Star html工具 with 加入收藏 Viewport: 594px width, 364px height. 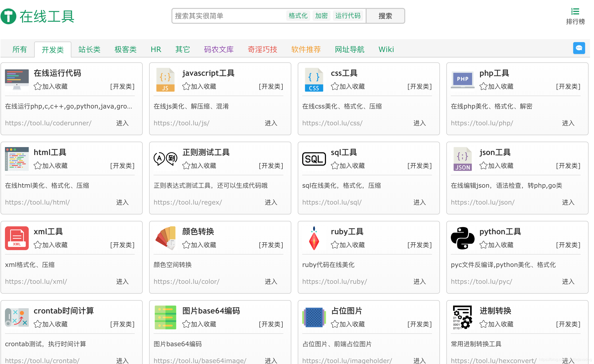click(51, 166)
